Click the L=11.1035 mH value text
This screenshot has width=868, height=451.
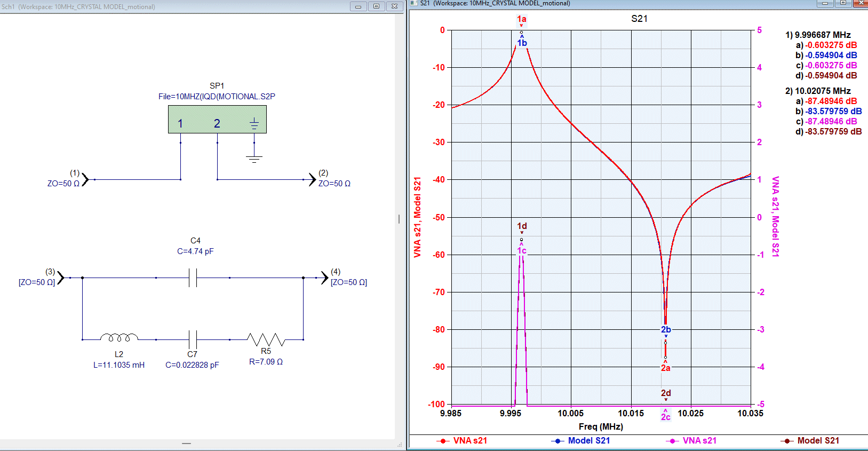119,365
